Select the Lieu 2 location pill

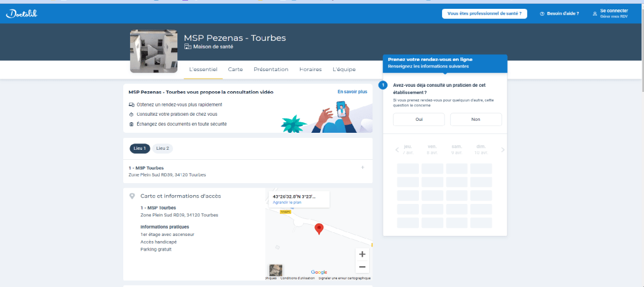[163, 149]
